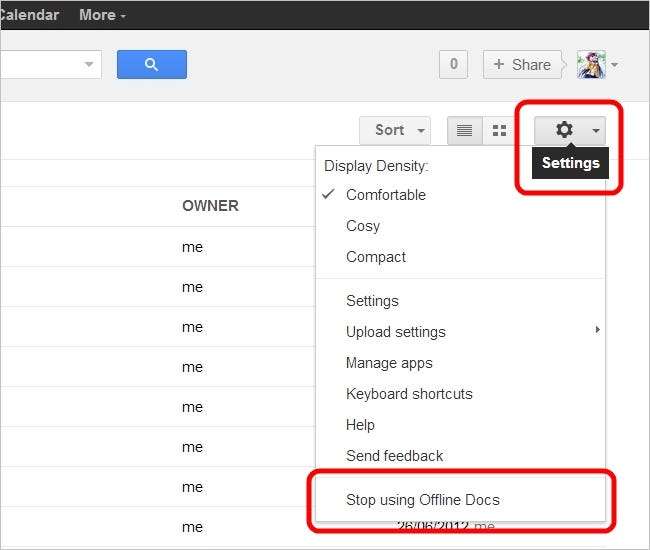Click the blue search magnifier button
Screen dimensions: 650x550
[151, 65]
